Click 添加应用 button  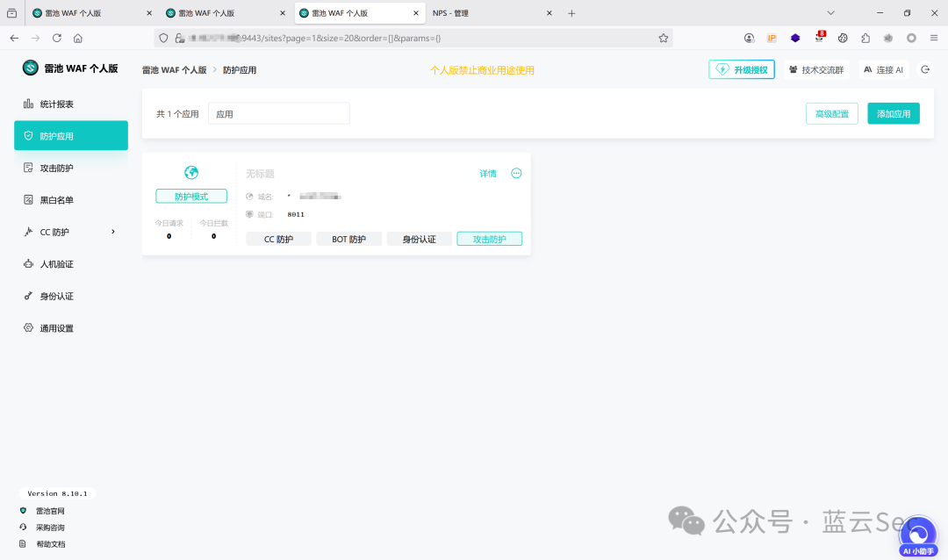point(893,114)
